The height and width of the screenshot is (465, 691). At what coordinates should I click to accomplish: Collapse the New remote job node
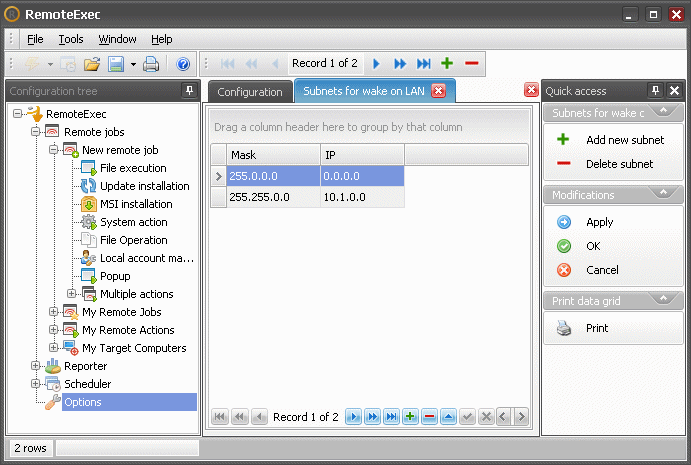pos(53,150)
